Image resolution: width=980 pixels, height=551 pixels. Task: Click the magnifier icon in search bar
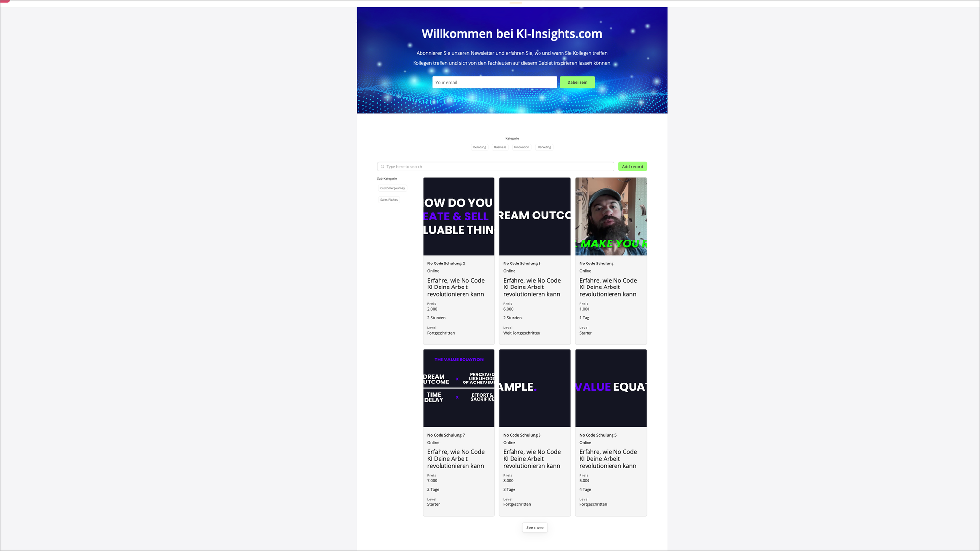pyautogui.click(x=383, y=167)
